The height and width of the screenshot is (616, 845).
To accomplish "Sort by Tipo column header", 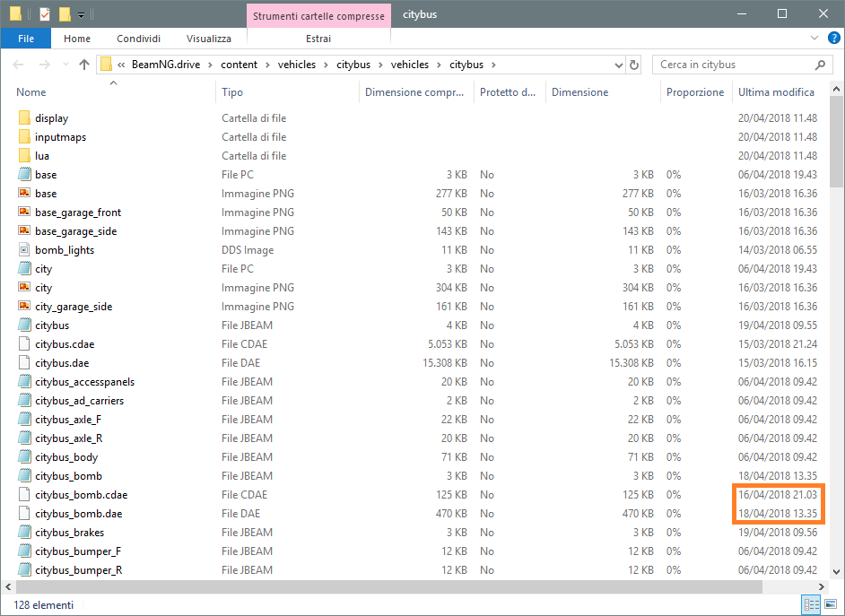I will [x=287, y=92].
